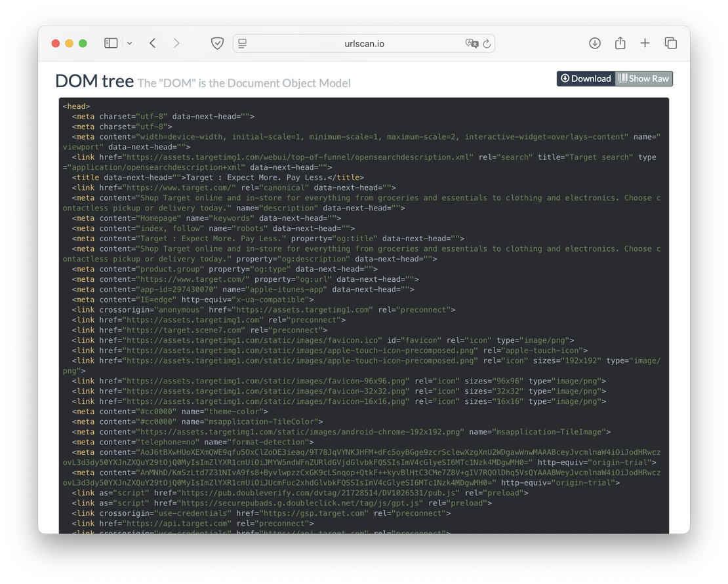Click the translate page icon

[471, 43]
